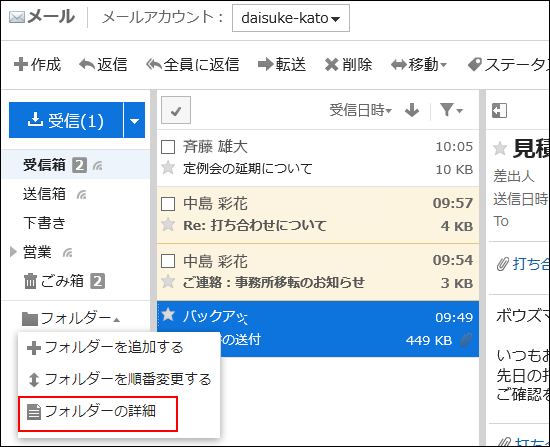Open dropdown arrow beside 受信 button
This screenshot has width=550, height=447.
click(x=134, y=120)
